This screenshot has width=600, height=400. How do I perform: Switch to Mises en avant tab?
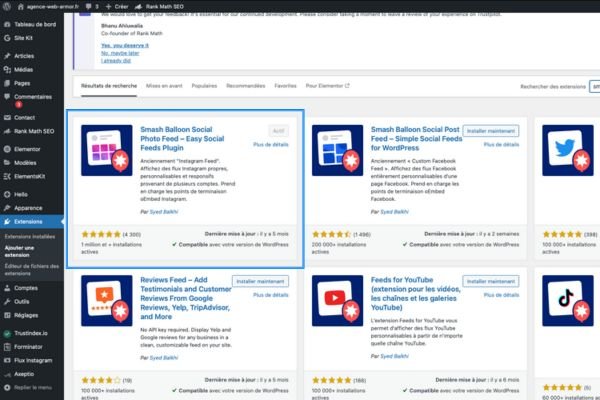(x=165, y=86)
